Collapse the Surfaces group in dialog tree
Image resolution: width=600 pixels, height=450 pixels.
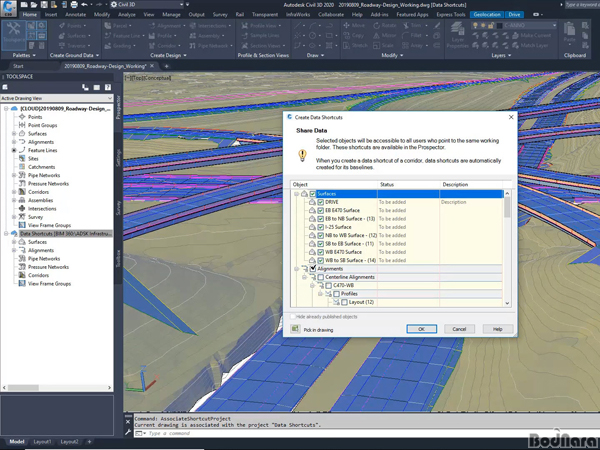296,194
